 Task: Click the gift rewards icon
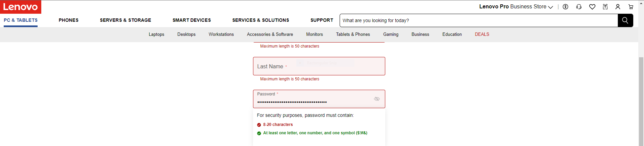[x=605, y=7]
